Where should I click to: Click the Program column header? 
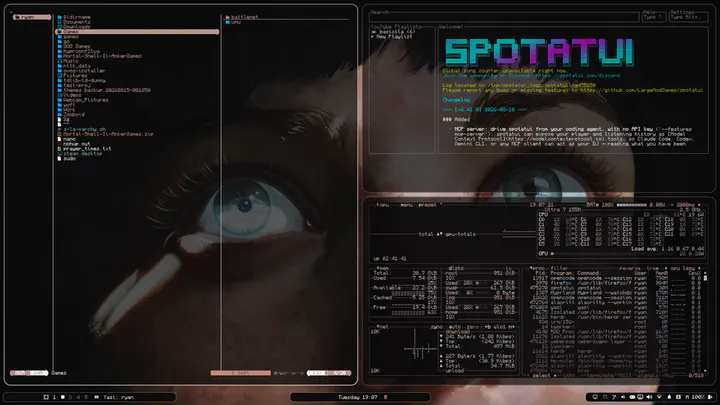click(562, 273)
